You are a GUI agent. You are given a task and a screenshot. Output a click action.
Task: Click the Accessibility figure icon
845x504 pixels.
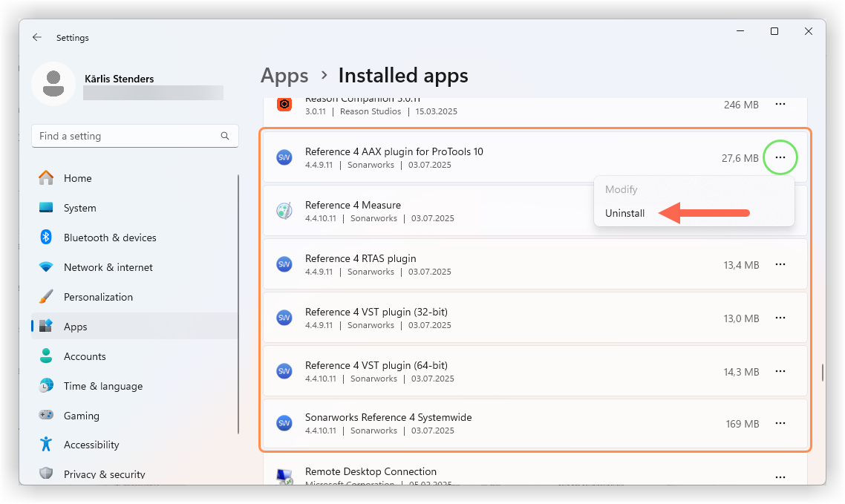[x=46, y=444]
